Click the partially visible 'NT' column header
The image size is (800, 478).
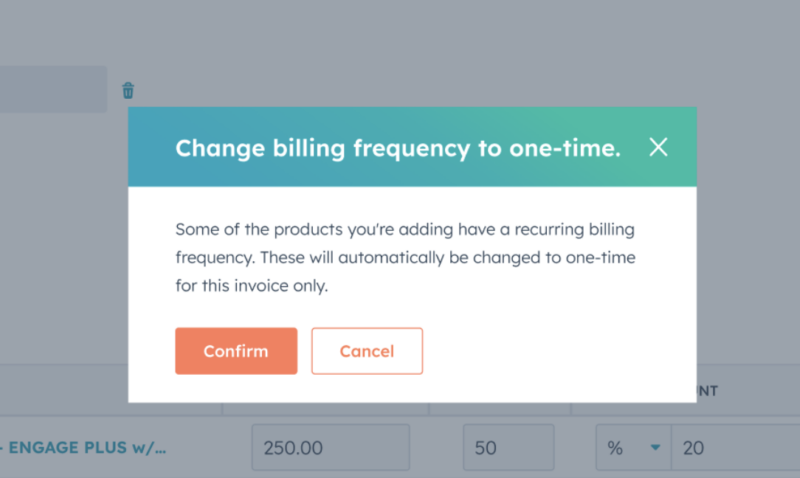(708, 391)
